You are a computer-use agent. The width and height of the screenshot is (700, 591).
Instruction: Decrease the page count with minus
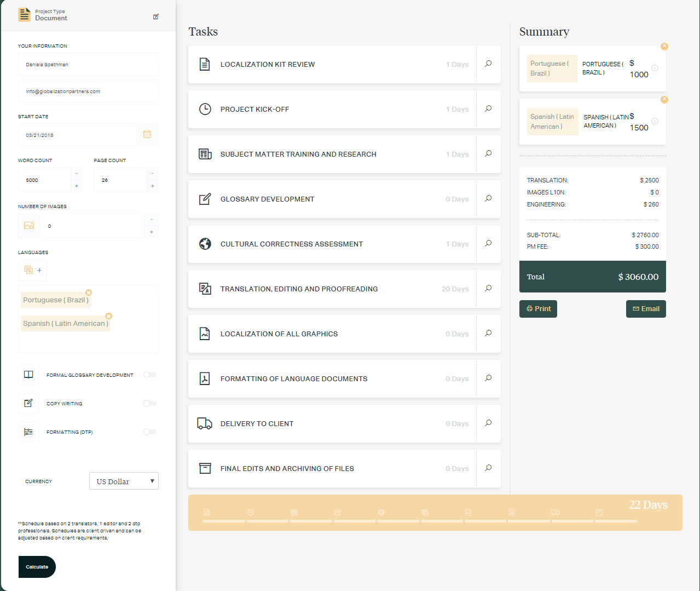tap(152, 174)
